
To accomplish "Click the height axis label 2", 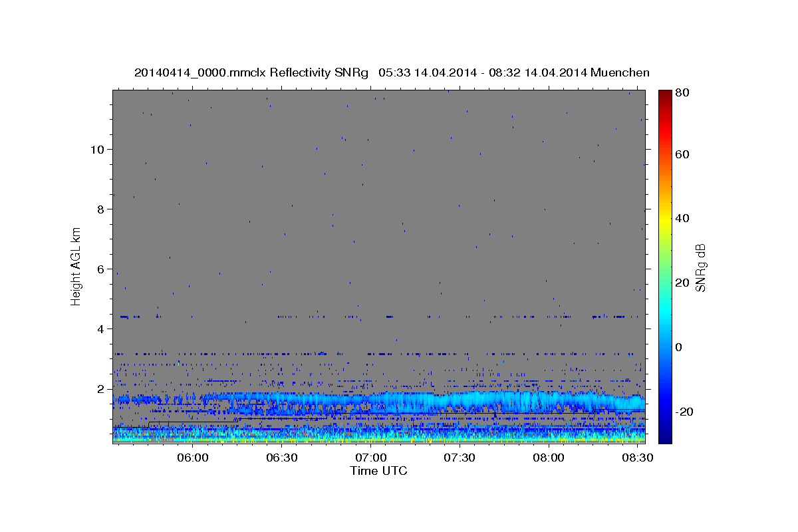I will 101,388.
